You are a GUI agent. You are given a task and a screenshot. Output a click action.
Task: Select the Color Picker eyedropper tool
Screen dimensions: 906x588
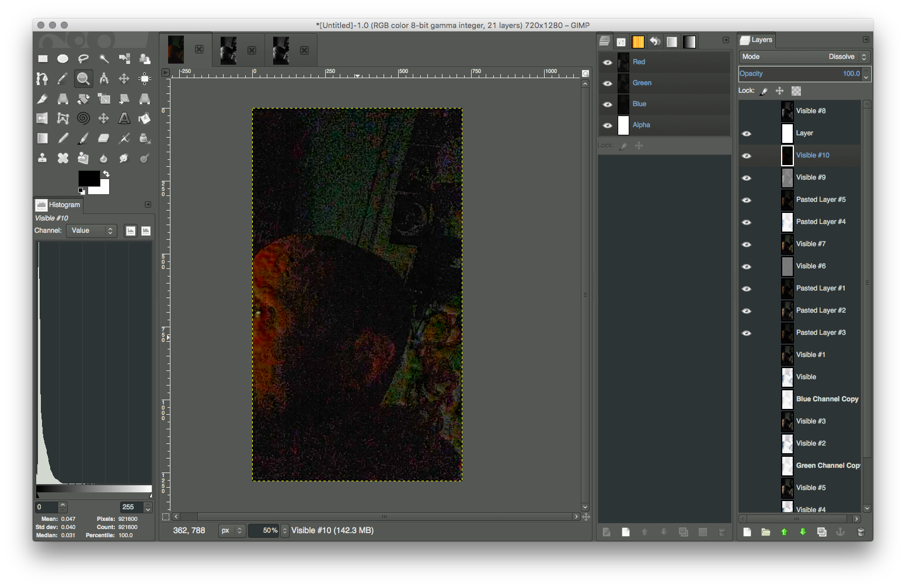point(63,78)
